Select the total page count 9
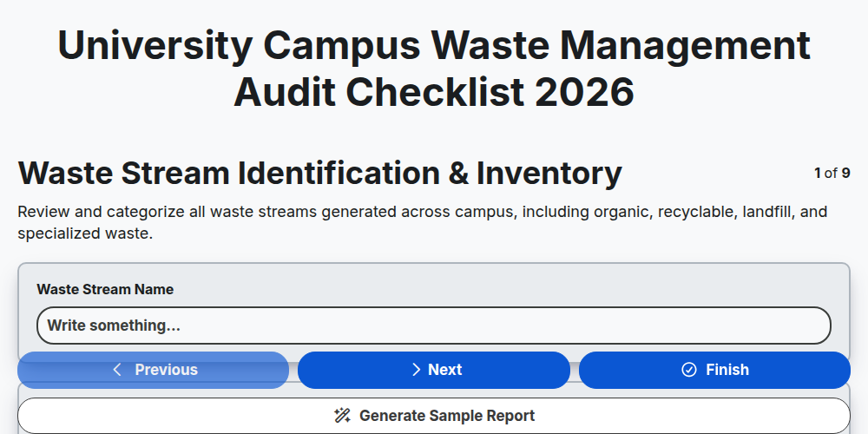The image size is (868, 434). pos(845,174)
